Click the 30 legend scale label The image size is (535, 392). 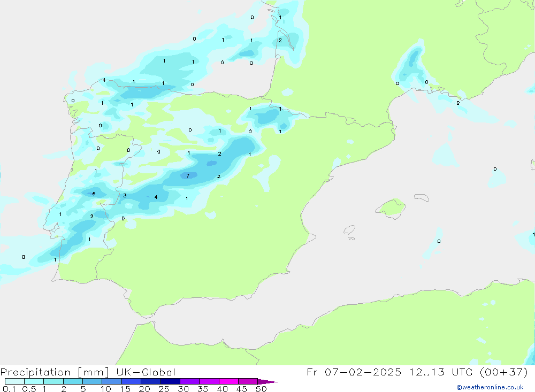tap(184, 389)
